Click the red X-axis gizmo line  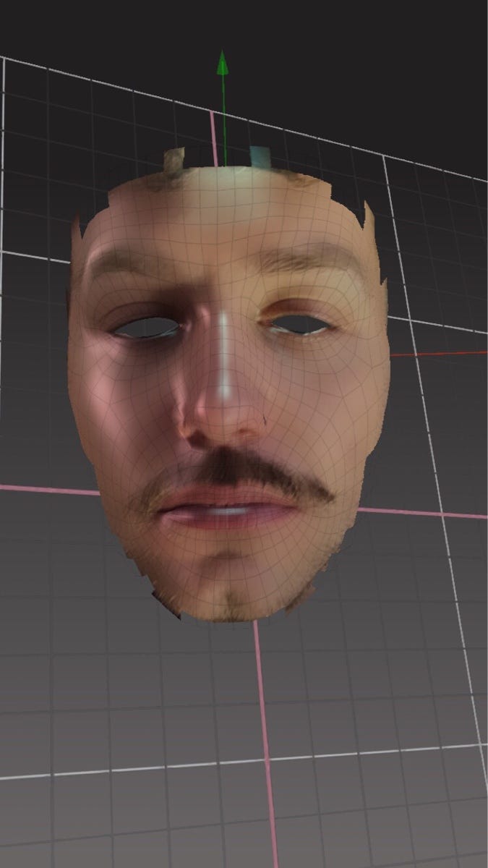click(438, 354)
